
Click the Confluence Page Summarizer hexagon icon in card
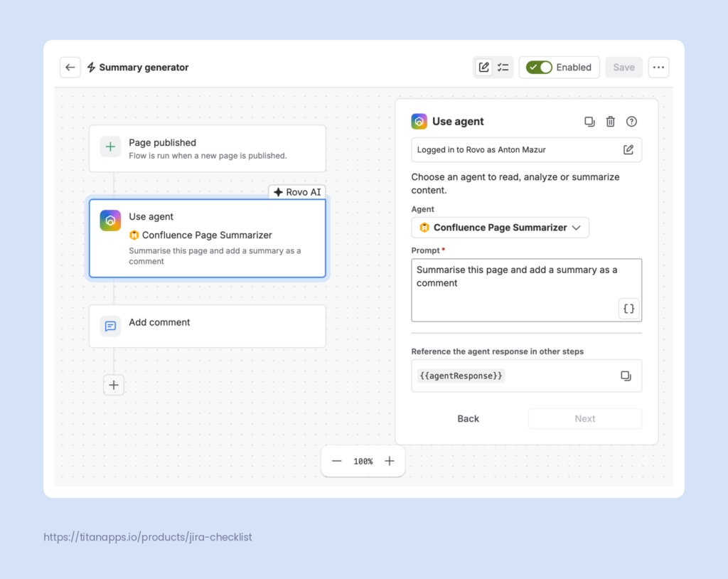point(134,235)
